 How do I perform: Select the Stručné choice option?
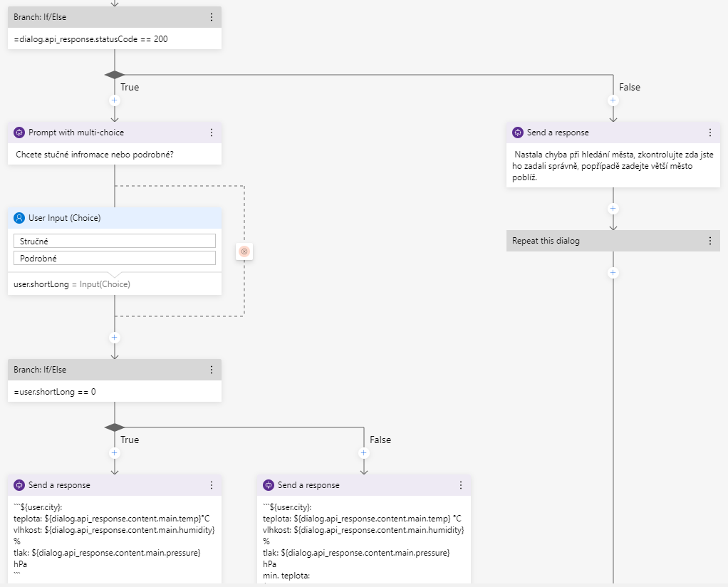click(x=115, y=241)
